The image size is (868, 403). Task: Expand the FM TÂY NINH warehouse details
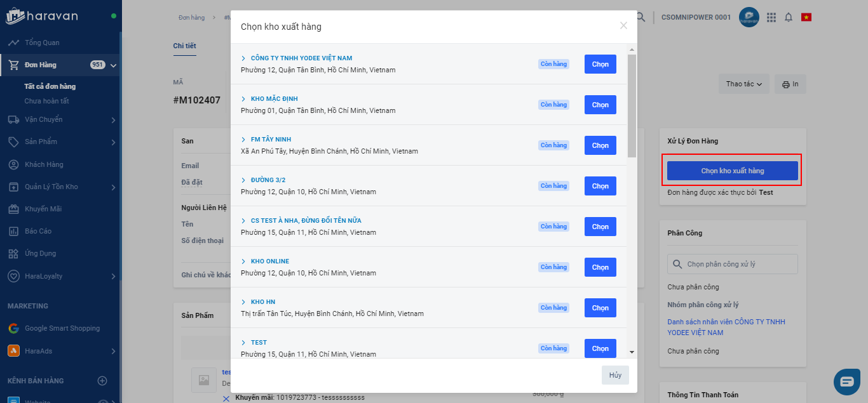tap(243, 140)
